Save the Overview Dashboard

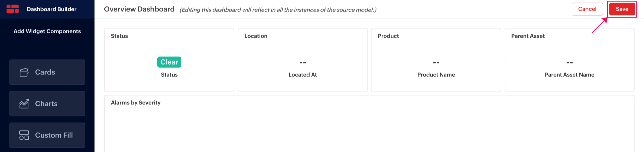coord(622,9)
